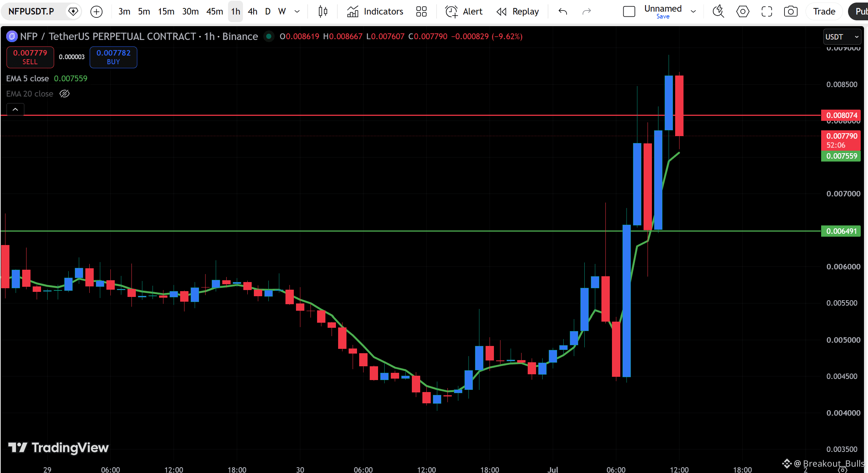Switch to the daily D timeframe
This screenshot has height=473, width=868.
click(268, 12)
